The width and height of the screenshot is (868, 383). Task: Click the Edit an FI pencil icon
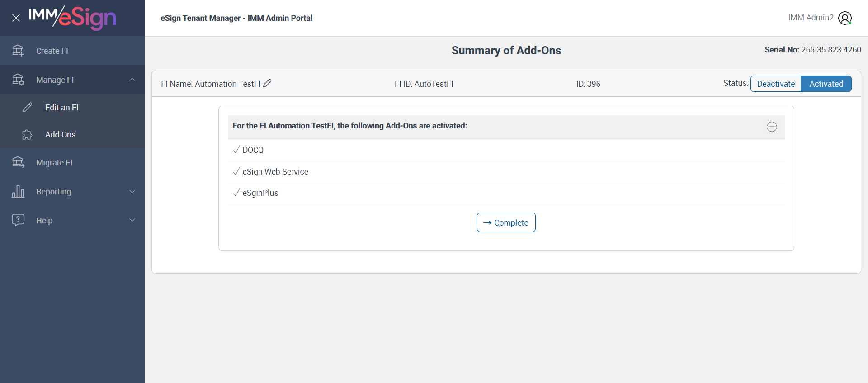[x=28, y=107]
